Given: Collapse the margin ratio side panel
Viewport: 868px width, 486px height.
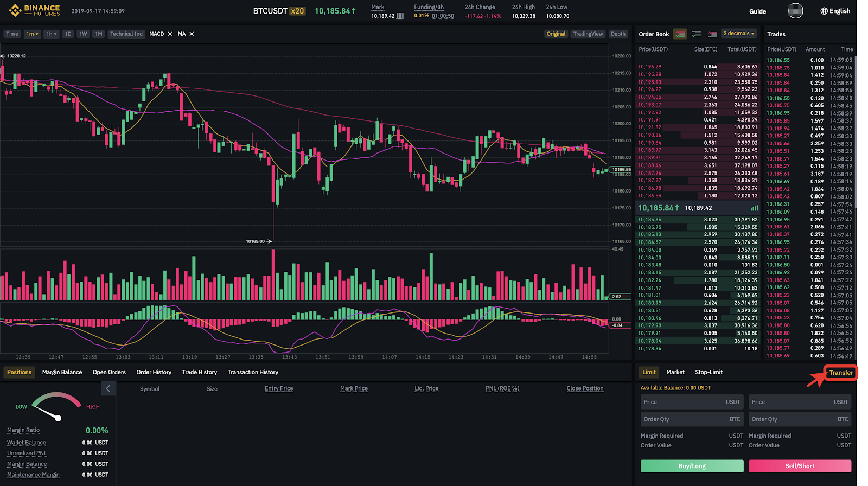Looking at the screenshot, I should (108, 388).
